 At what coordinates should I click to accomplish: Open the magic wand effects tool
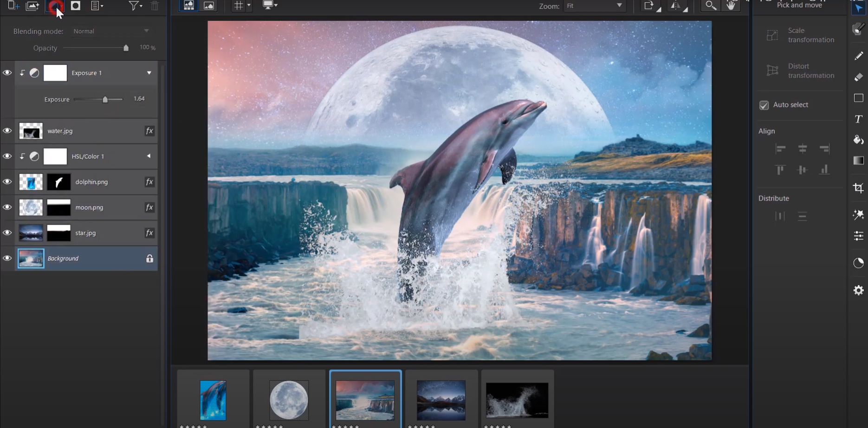[x=859, y=214]
